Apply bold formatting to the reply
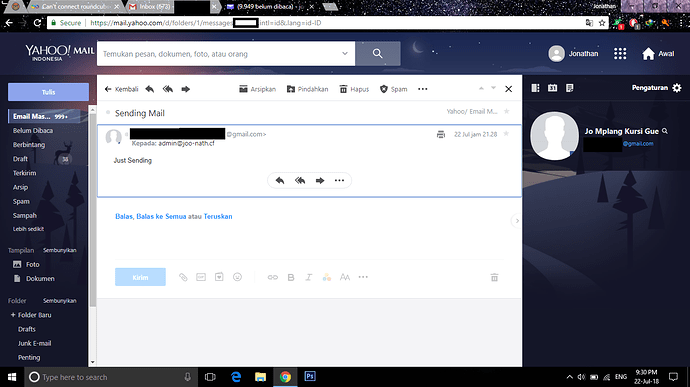Image resolution: width=690 pixels, height=387 pixels. [x=291, y=277]
